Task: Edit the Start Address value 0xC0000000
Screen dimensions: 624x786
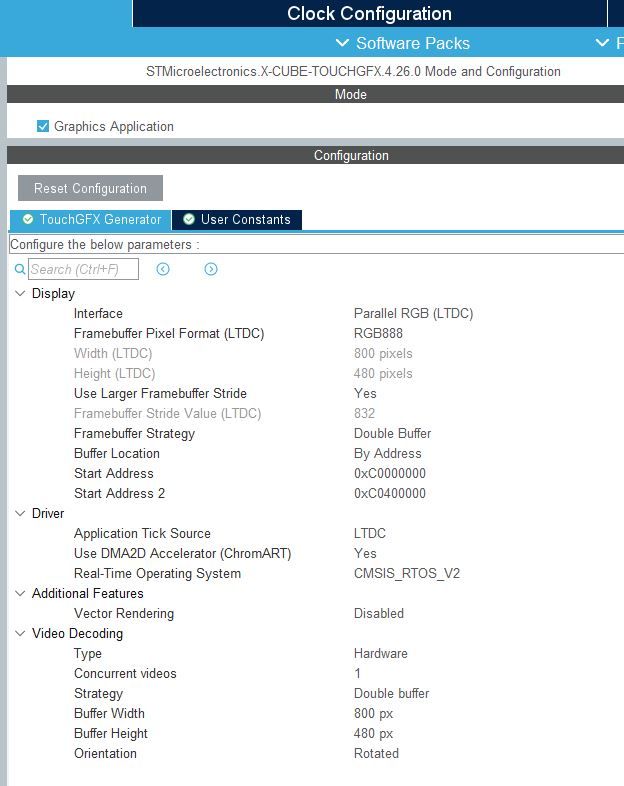Action: tap(389, 473)
